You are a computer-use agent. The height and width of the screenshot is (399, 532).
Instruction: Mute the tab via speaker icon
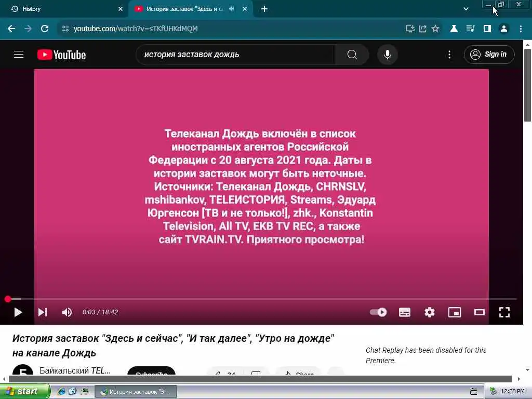[232, 9]
